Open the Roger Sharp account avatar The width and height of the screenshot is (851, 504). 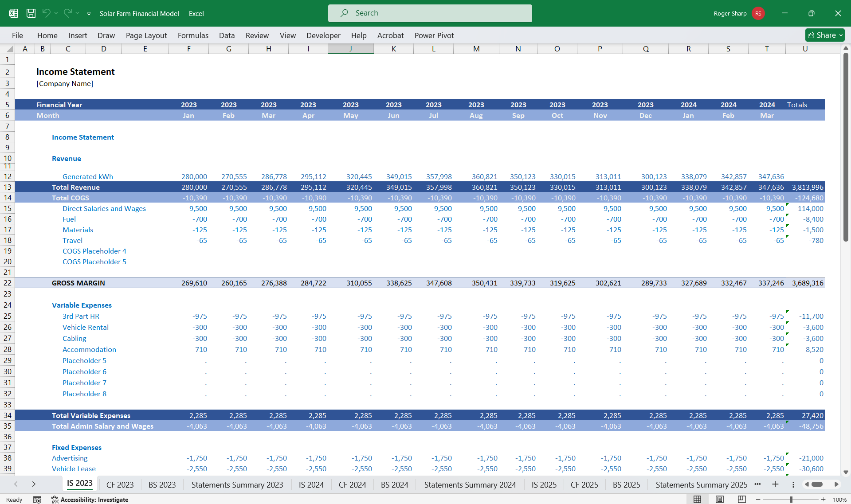758,13
